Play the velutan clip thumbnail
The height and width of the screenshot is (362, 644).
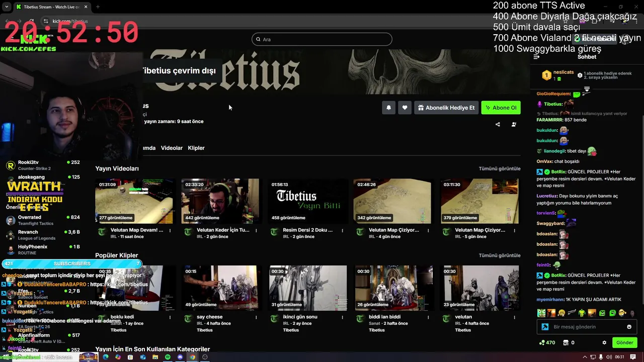479,288
